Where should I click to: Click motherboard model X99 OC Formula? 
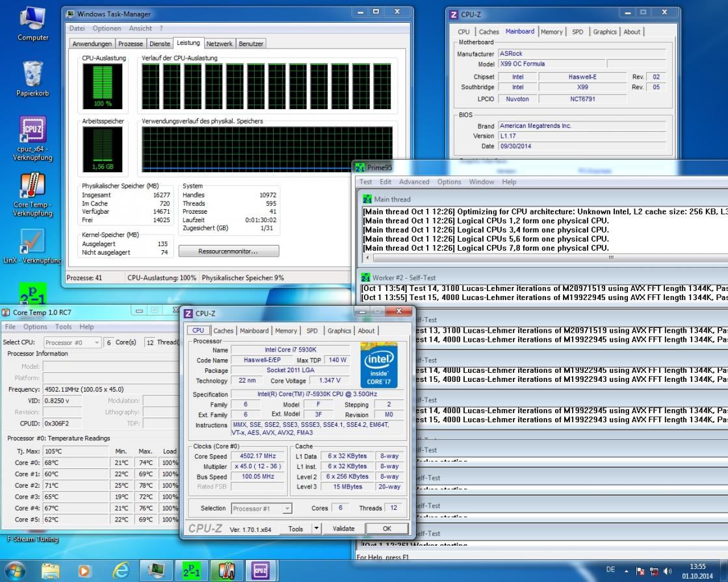point(552,64)
